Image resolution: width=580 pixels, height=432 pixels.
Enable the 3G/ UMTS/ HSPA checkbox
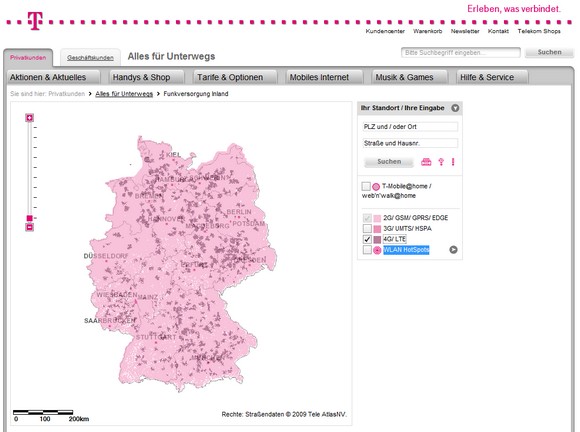[367, 229]
